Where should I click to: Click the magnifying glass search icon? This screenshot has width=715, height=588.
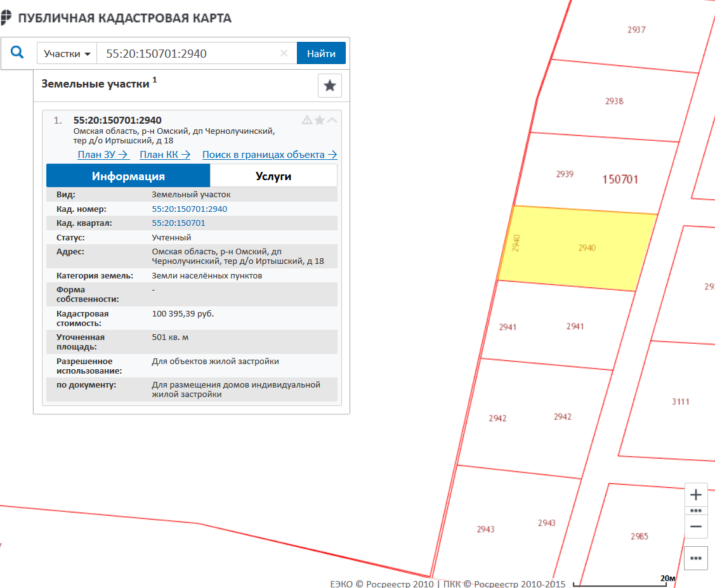tap(17, 53)
